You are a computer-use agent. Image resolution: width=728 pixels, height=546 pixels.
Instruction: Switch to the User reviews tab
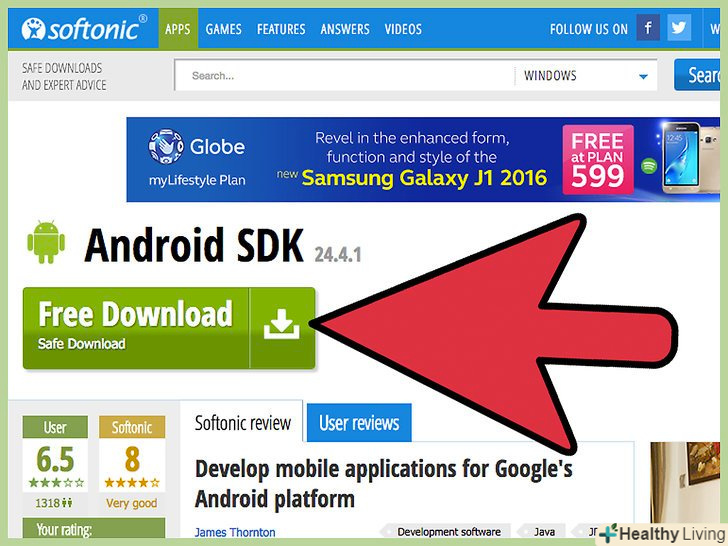[x=359, y=422]
